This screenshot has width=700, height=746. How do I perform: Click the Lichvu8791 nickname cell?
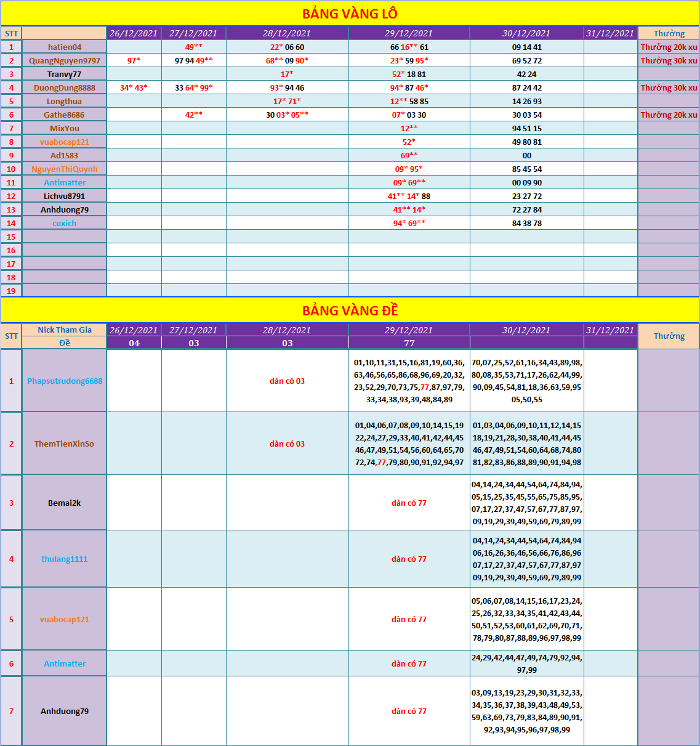pos(65,196)
